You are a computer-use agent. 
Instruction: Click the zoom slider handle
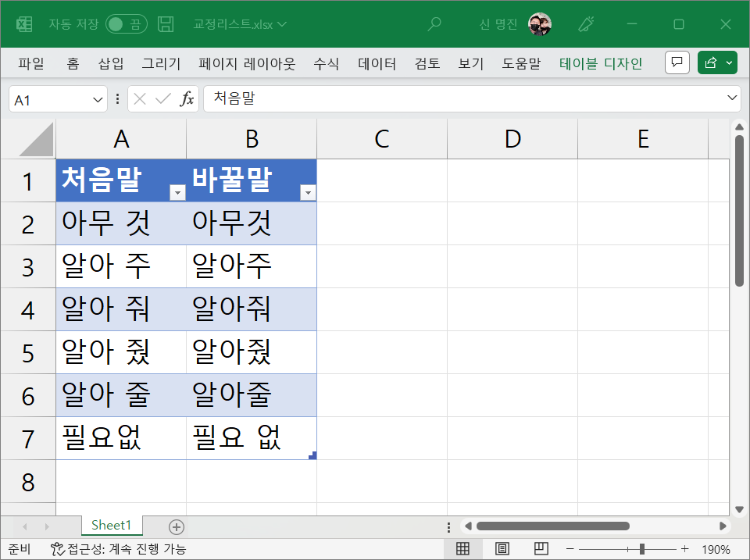click(x=642, y=549)
